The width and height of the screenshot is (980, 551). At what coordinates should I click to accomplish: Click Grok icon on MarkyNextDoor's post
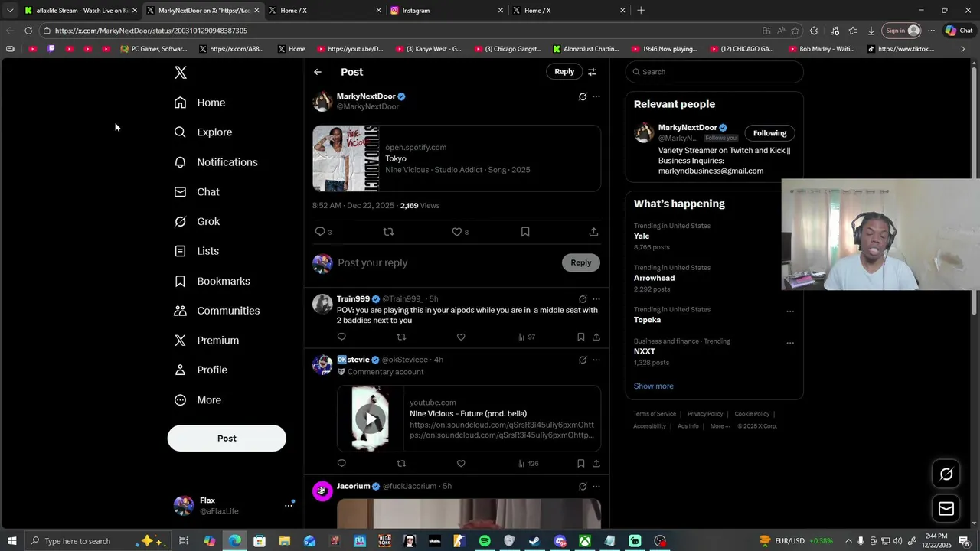point(583,96)
